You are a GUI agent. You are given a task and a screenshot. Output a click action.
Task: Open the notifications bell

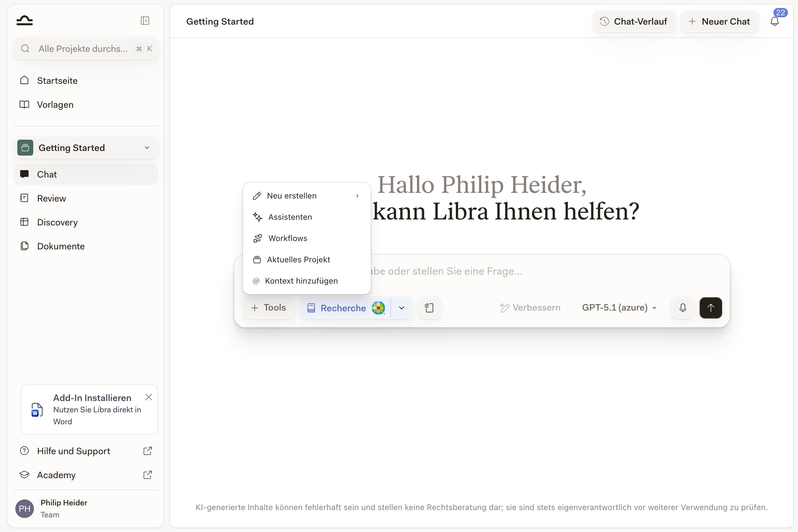[774, 22]
